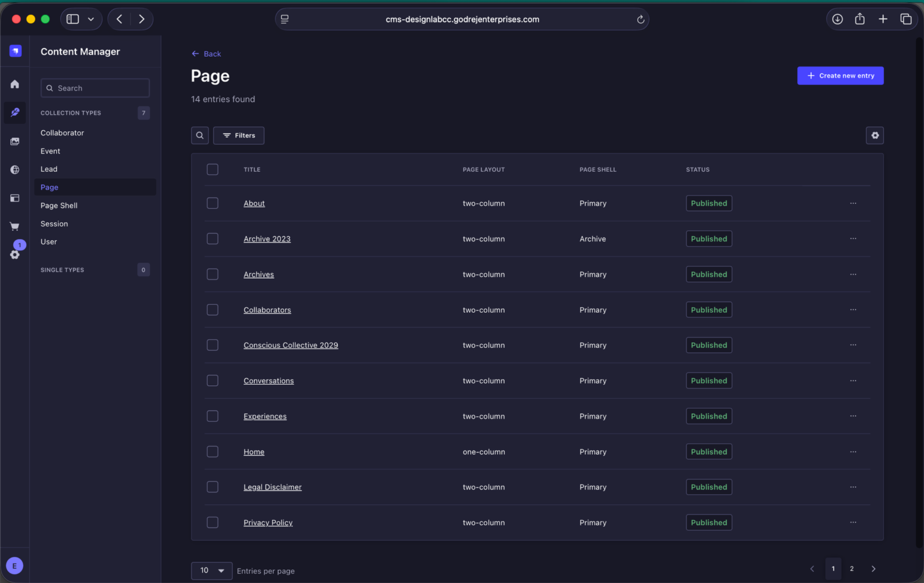
Task: Open the Conversations entry
Action: pyautogui.click(x=269, y=381)
